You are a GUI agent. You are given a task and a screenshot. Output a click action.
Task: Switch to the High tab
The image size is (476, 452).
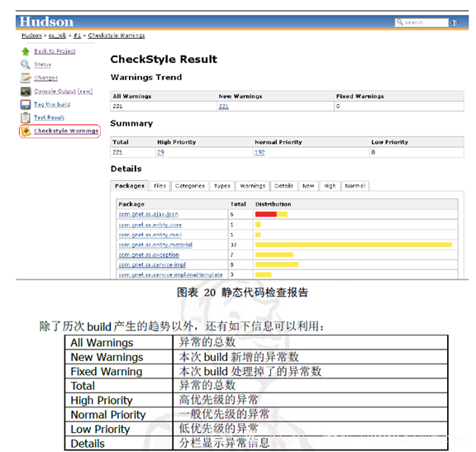tap(330, 186)
